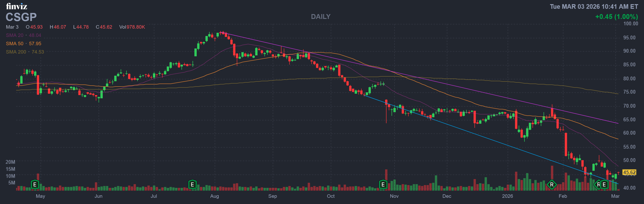The width and height of the screenshot is (644, 204).
Task: Select the DAILY timeframe label
Action: pos(320,17)
